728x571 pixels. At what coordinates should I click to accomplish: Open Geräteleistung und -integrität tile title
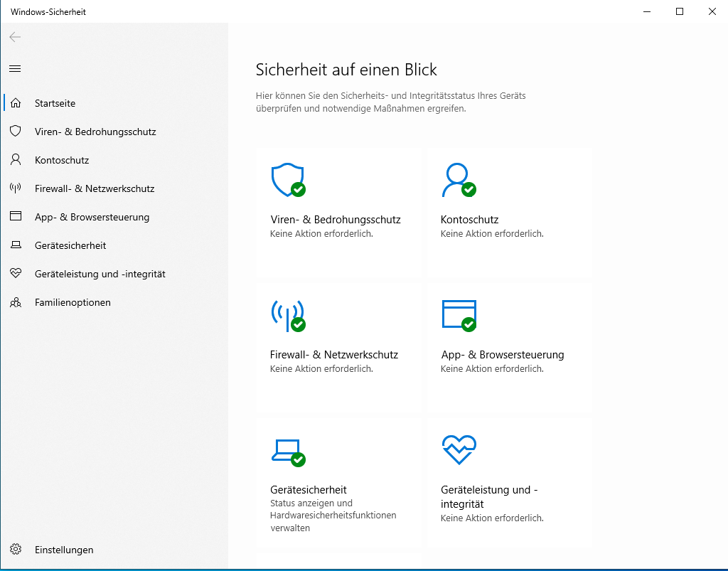[x=489, y=497]
